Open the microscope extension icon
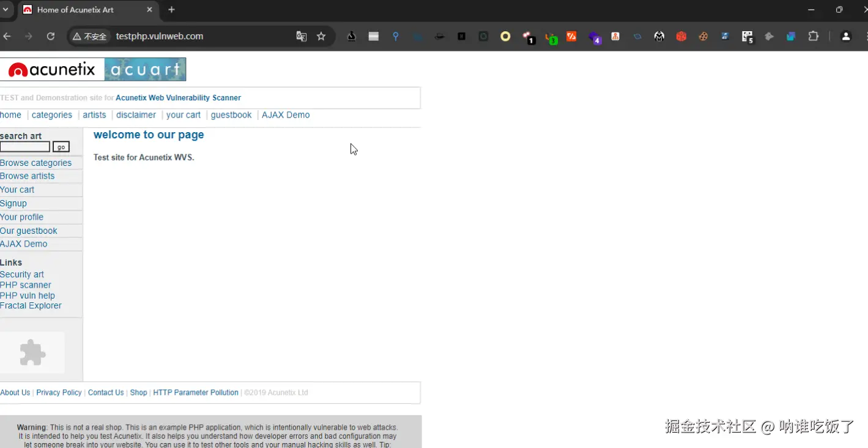 352,36
